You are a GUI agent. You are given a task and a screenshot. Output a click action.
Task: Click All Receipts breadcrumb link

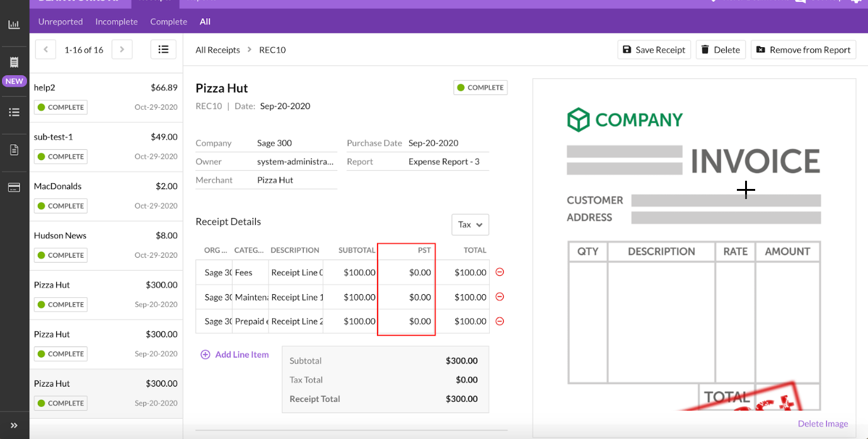tap(217, 50)
